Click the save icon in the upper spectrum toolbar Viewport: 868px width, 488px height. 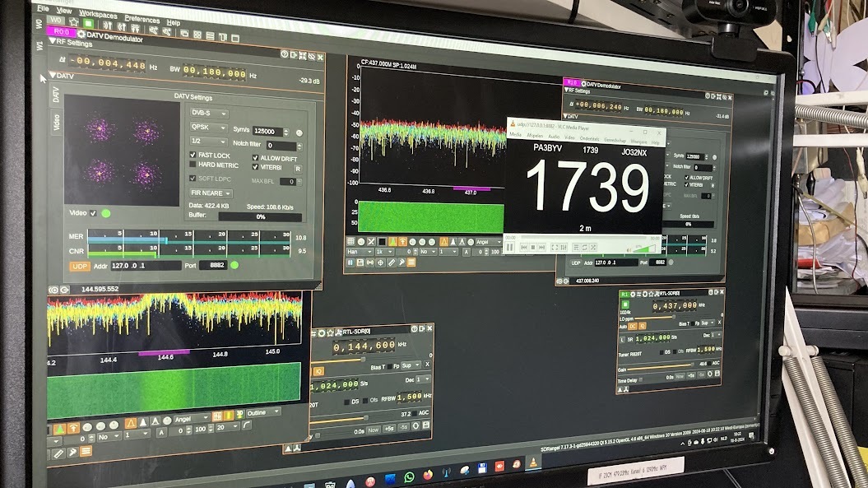[360, 263]
